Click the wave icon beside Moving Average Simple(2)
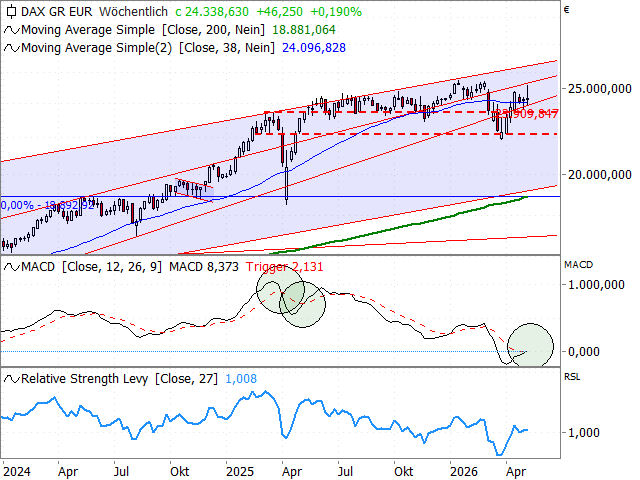The height and width of the screenshot is (480, 640). [11, 48]
